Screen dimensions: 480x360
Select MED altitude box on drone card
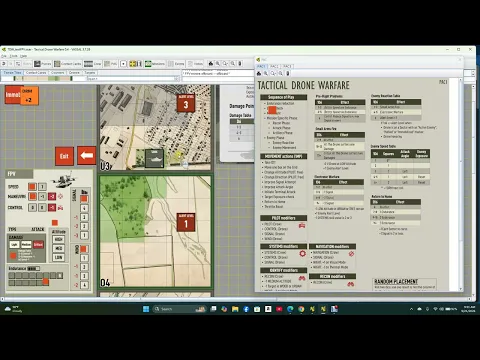pyautogui.click(x=59, y=249)
